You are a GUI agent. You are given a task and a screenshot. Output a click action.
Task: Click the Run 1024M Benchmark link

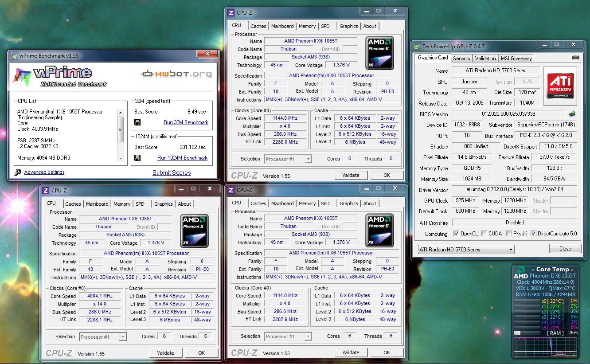[x=182, y=158]
